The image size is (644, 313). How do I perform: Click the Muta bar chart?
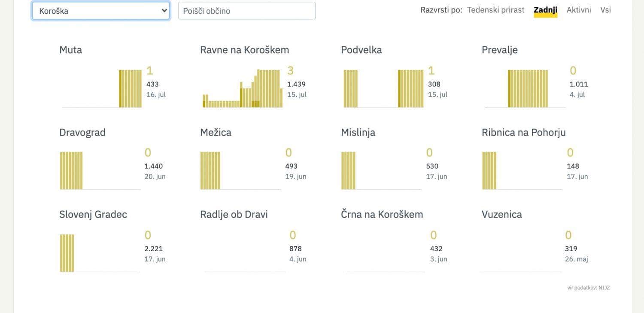(102, 88)
